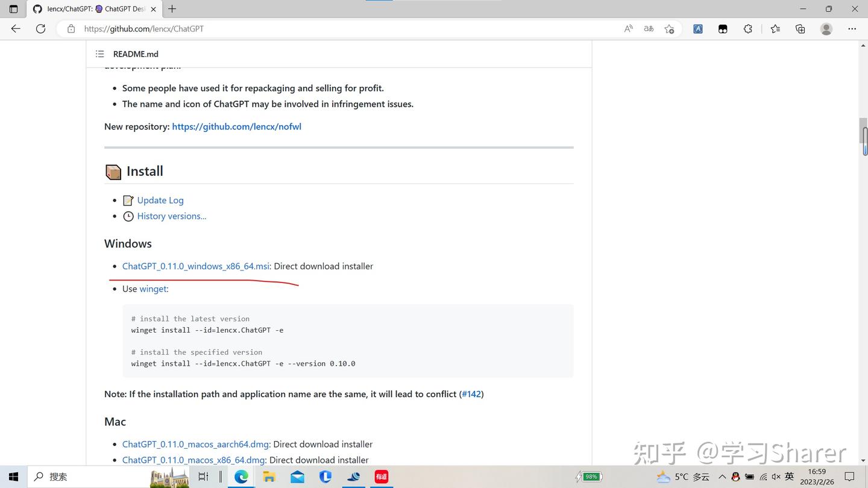Open the tab actions menu
Image resolution: width=868 pixels, height=488 pixels.
click(13, 9)
